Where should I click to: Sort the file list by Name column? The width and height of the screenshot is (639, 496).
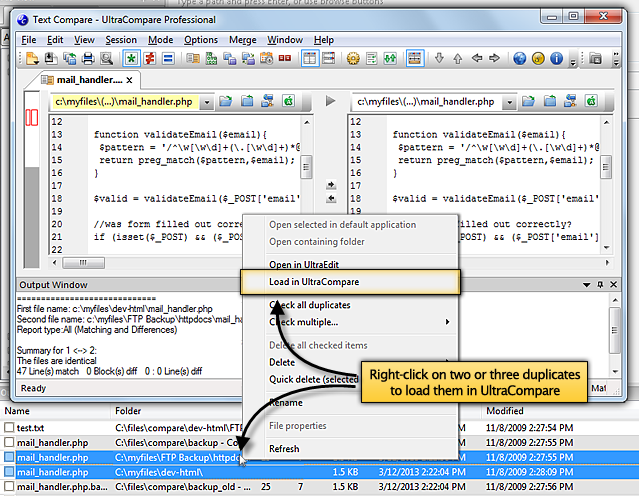point(17,411)
